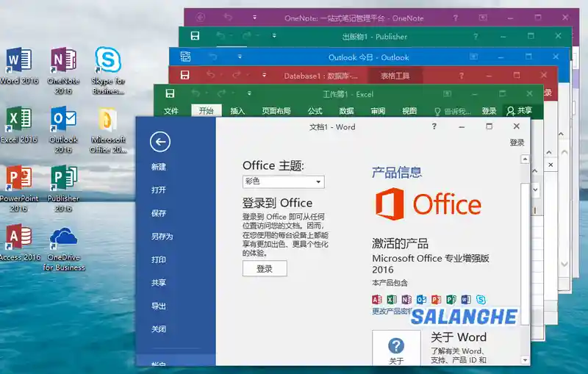
Task: Expand Quick Access Toolbar arrow in Outlook
Action: point(240,57)
